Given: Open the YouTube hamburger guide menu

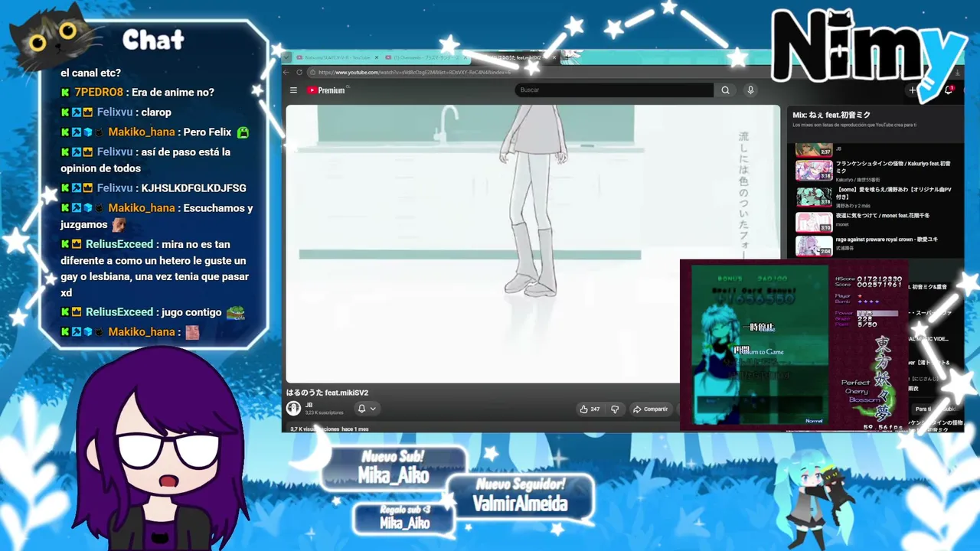Looking at the screenshot, I should pyautogui.click(x=293, y=90).
